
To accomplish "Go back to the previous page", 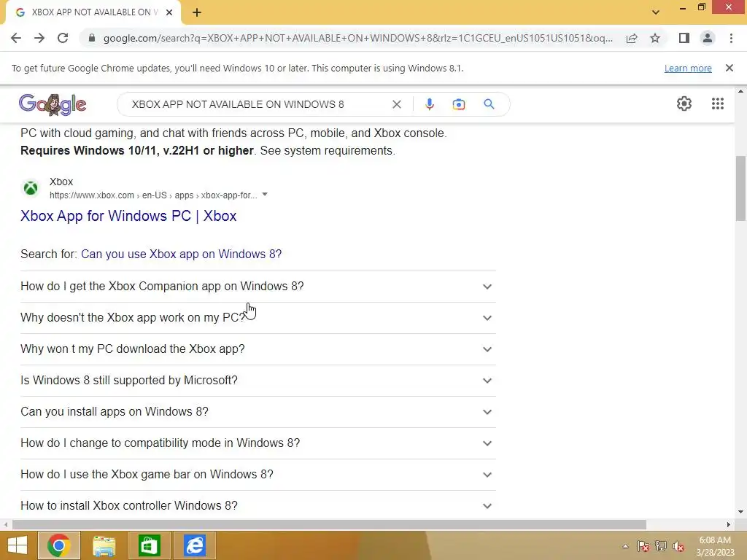I will (x=16, y=38).
